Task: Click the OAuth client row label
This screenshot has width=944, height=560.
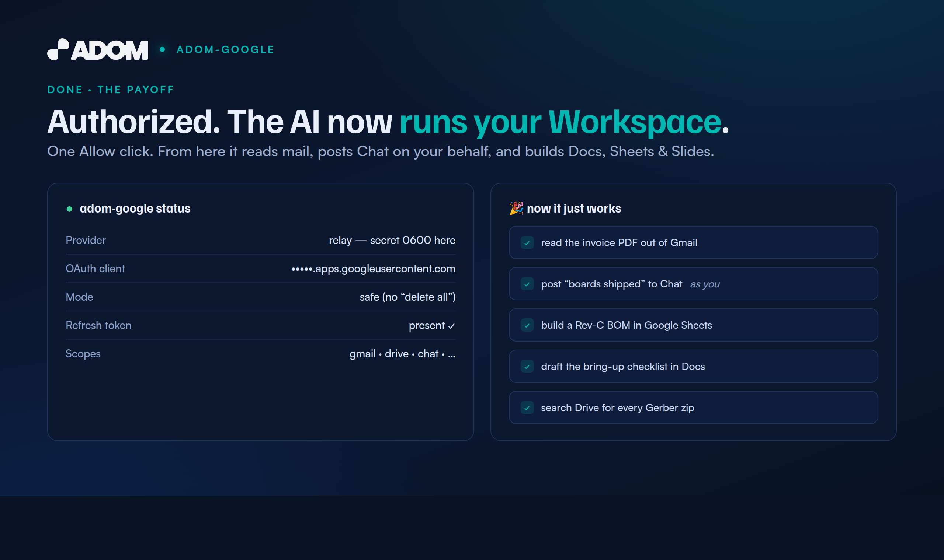Action: [x=95, y=269]
